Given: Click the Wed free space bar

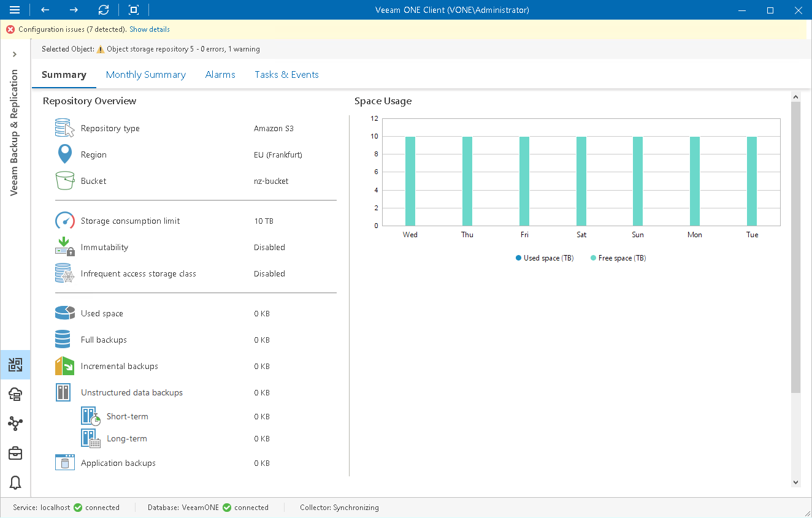Looking at the screenshot, I should pyautogui.click(x=410, y=181).
